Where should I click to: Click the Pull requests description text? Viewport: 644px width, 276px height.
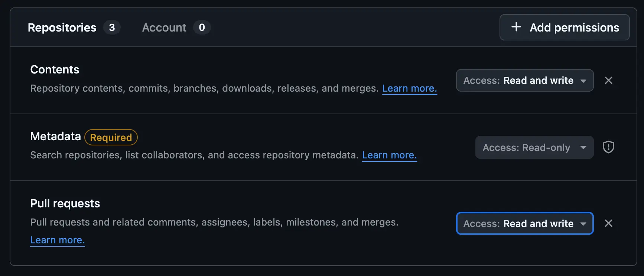coord(214,222)
